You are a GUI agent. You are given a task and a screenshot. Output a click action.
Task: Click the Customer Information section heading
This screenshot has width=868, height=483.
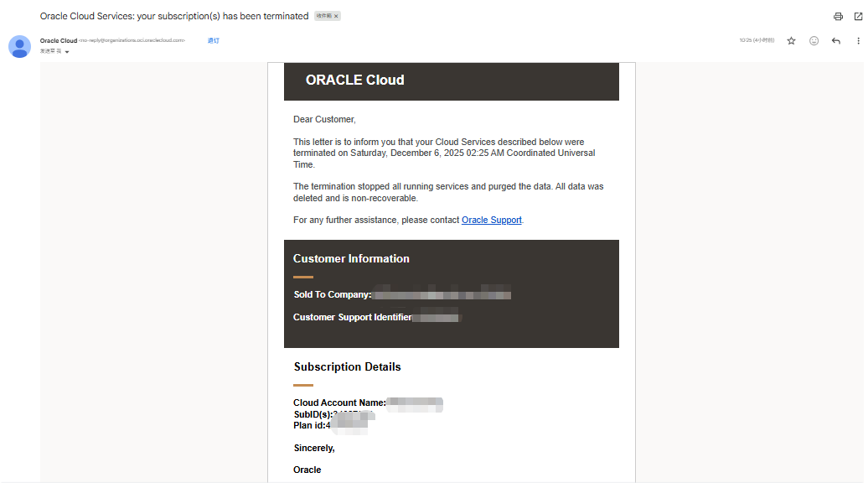coord(351,259)
